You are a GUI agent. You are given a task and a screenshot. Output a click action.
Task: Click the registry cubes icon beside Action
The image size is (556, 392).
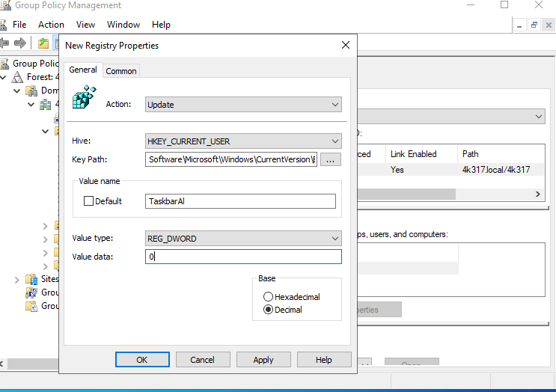84,98
